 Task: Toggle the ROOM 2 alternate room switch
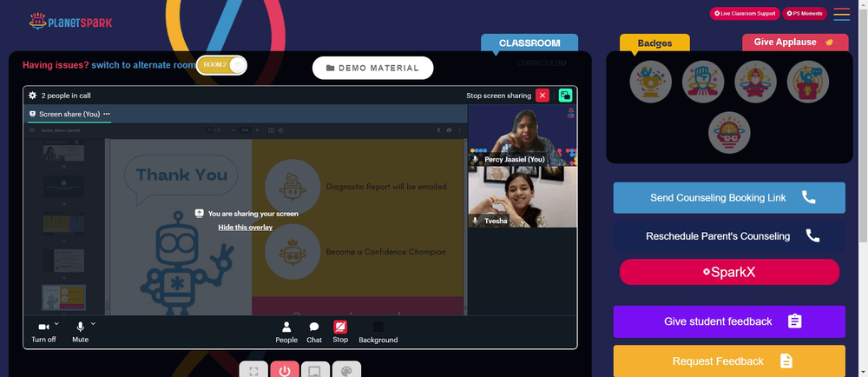click(x=221, y=65)
